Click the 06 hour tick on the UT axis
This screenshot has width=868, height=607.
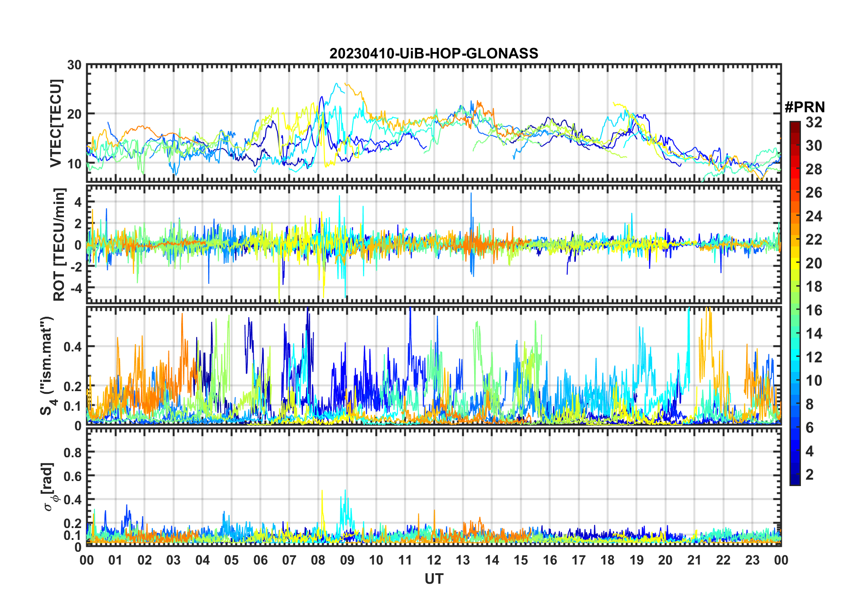click(260, 560)
